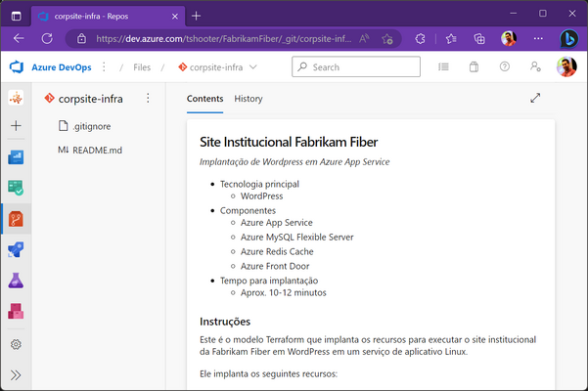Open the corpsite-infra more actions menu
Viewport: 588px width, 391px height.
(x=148, y=99)
